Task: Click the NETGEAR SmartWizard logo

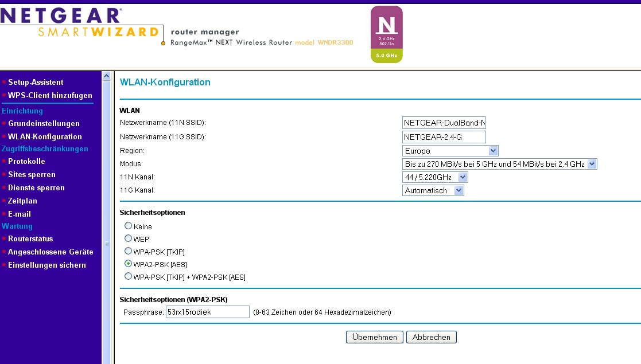Action: click(79, 23)
